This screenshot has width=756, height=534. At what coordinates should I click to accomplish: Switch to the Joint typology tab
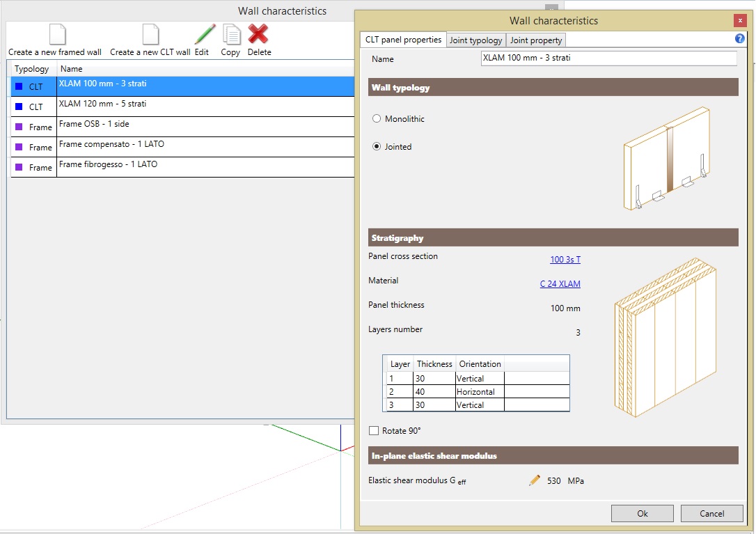coord(476,40)
